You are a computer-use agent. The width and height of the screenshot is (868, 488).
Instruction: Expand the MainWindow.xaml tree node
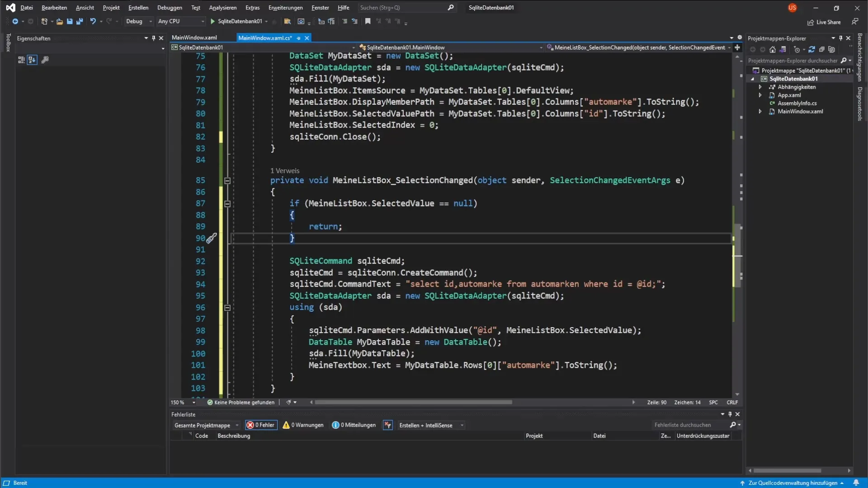[x=760, y=112]
